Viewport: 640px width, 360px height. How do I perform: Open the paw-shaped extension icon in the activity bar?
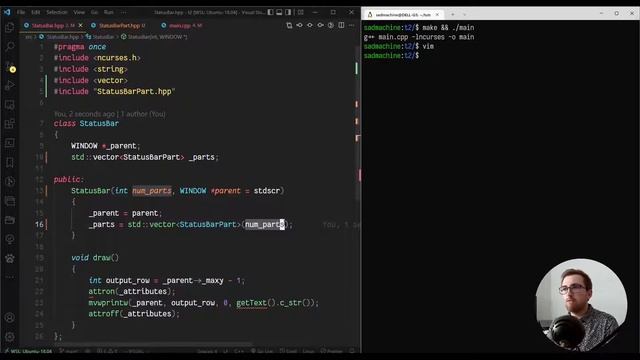[10, 258]
